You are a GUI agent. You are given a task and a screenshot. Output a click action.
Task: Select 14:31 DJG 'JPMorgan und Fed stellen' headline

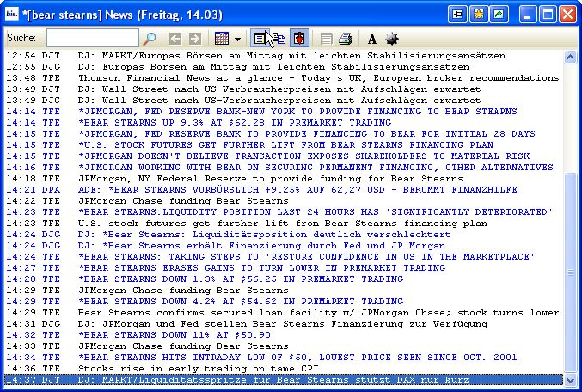[x=284, y=324]
